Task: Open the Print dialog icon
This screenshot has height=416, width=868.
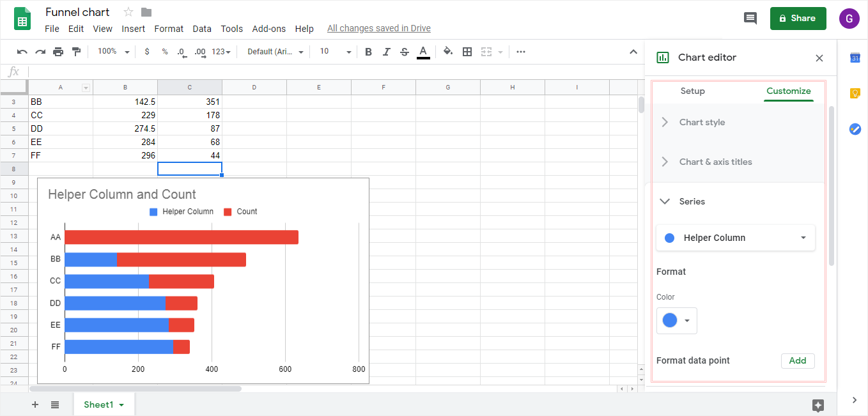Action: pyautogui.click(x=56, y=52)
